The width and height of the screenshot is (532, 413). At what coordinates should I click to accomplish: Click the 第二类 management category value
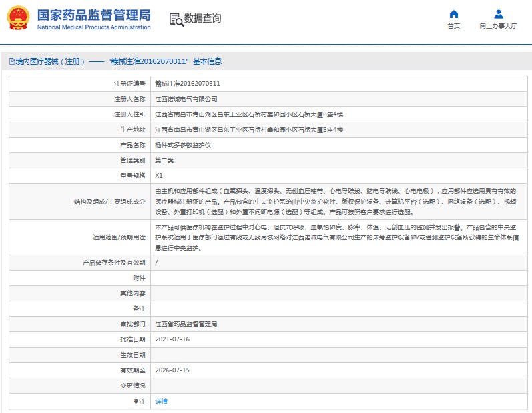click(x=164, y=160)
